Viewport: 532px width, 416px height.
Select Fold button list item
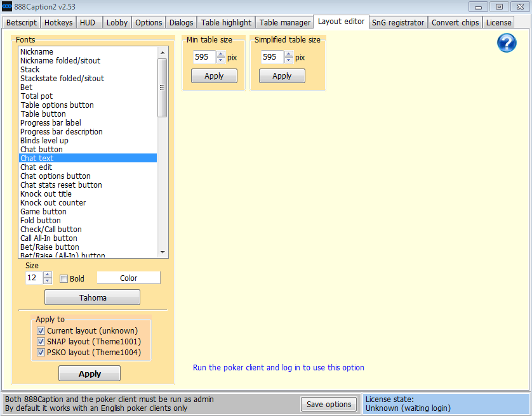click(88, 221)
